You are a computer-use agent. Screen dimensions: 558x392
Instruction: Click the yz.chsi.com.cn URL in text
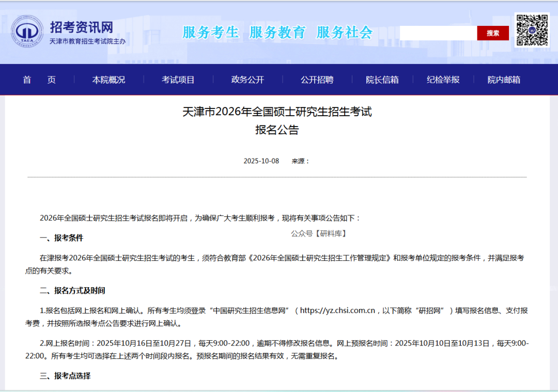point(337,310)
